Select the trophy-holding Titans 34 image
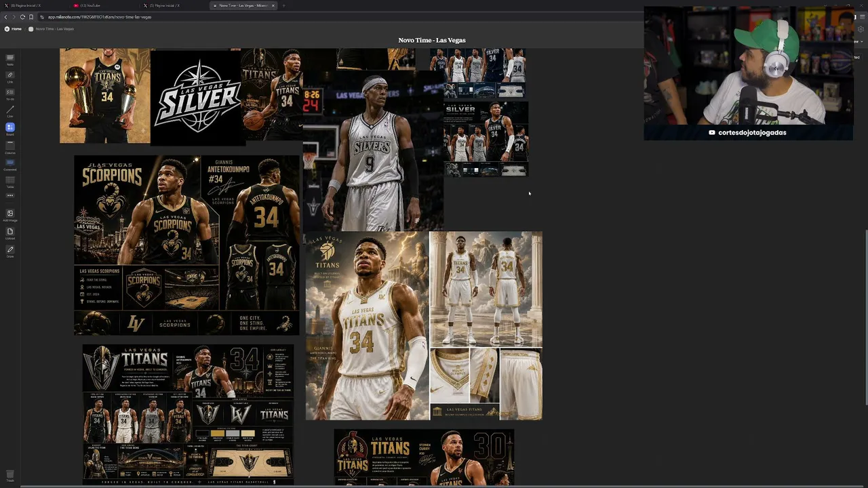The image size is (868, 488). pos(105,96)
